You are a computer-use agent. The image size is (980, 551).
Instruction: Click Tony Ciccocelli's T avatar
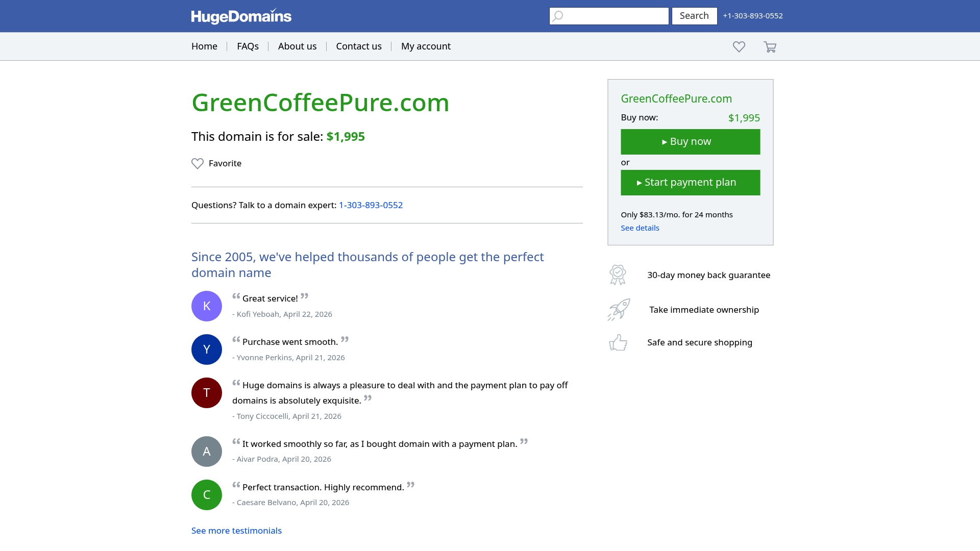coord(207,393)
